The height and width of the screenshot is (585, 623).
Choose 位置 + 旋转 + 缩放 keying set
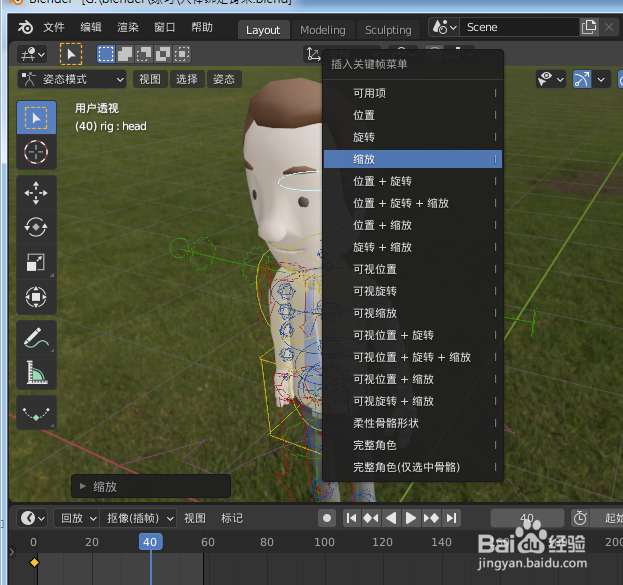click(413, 203)
